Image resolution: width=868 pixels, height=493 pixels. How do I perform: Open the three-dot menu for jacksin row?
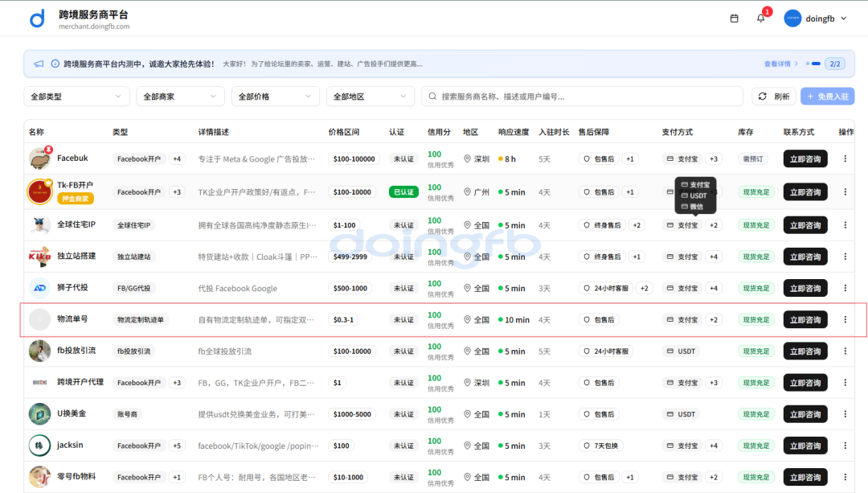(x=845, y=446)
